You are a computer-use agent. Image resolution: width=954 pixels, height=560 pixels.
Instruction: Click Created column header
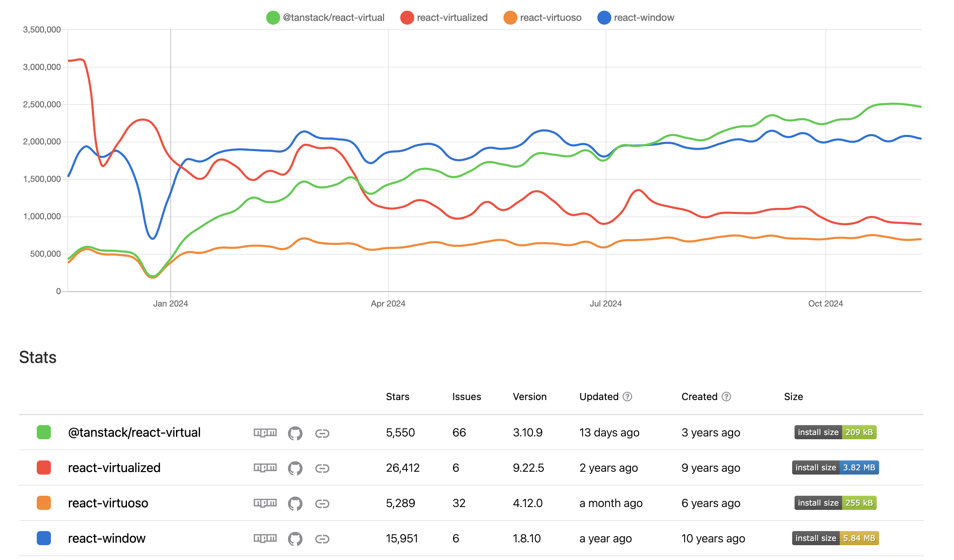point(699,397)
